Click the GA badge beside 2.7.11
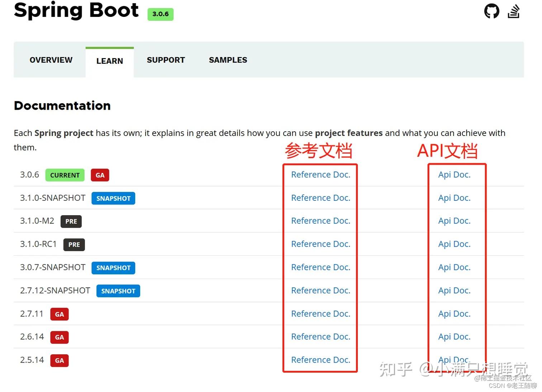542x392 pixels. point(59,314)
